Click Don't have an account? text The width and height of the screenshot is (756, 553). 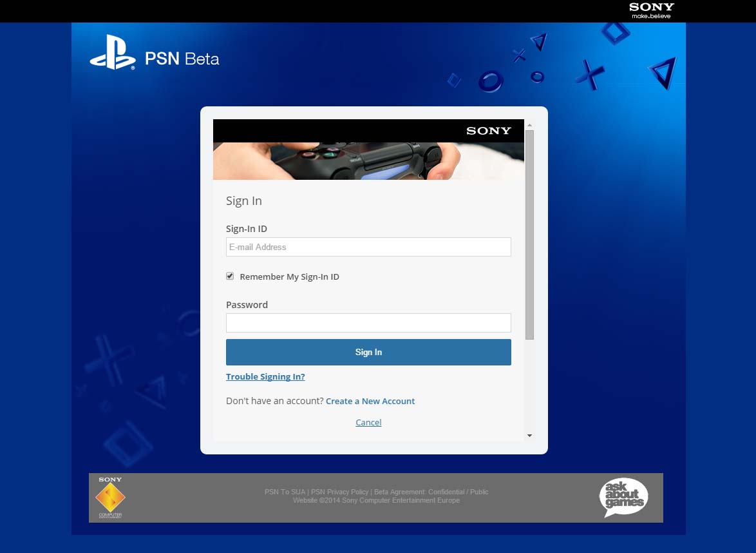point(275,401)
